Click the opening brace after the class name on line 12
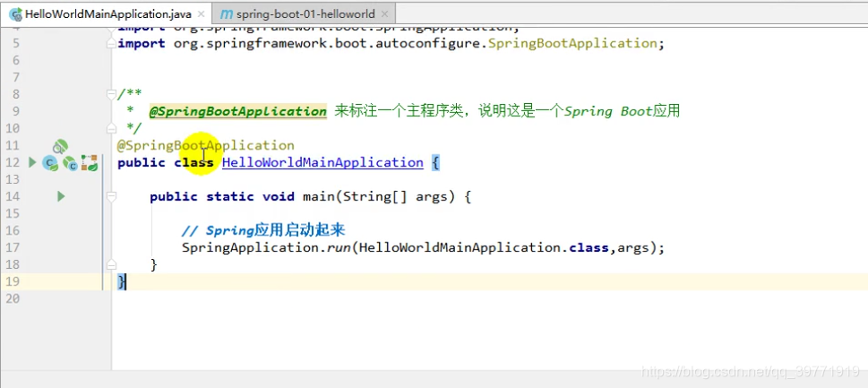Image resolution: width=868 pixels, height=388 pixels. coord(435,163)
